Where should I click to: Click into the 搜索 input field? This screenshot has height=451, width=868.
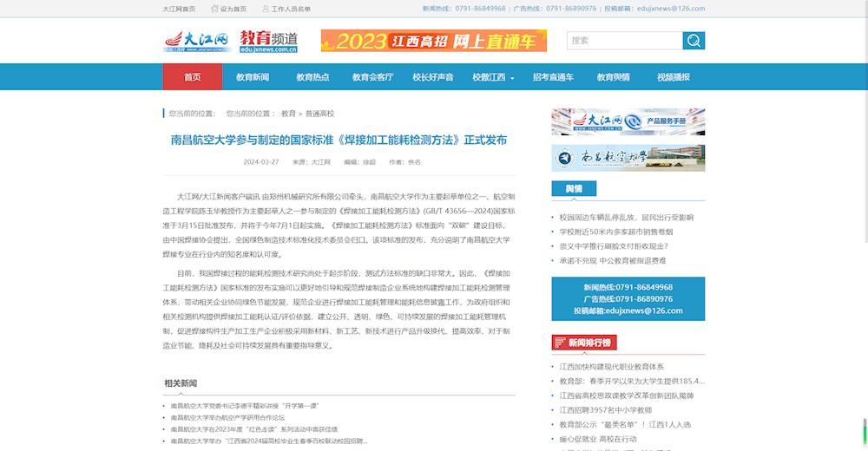pyautogui.click(x=624, y=41)
